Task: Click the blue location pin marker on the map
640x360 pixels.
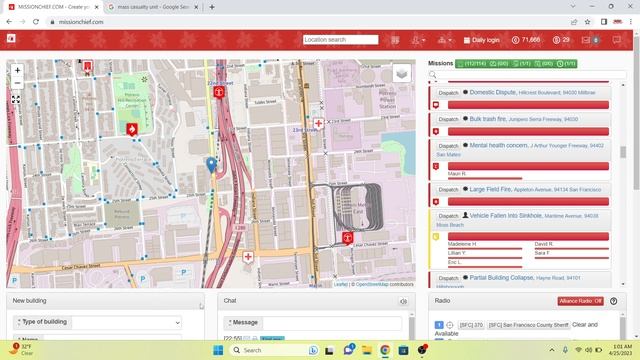Action: [211, 165]
